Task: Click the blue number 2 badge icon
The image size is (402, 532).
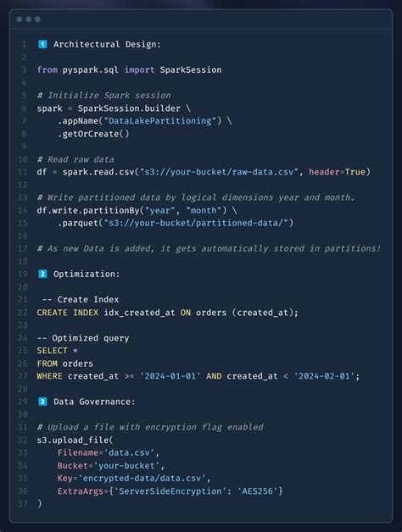Action: tap(42, 274)
